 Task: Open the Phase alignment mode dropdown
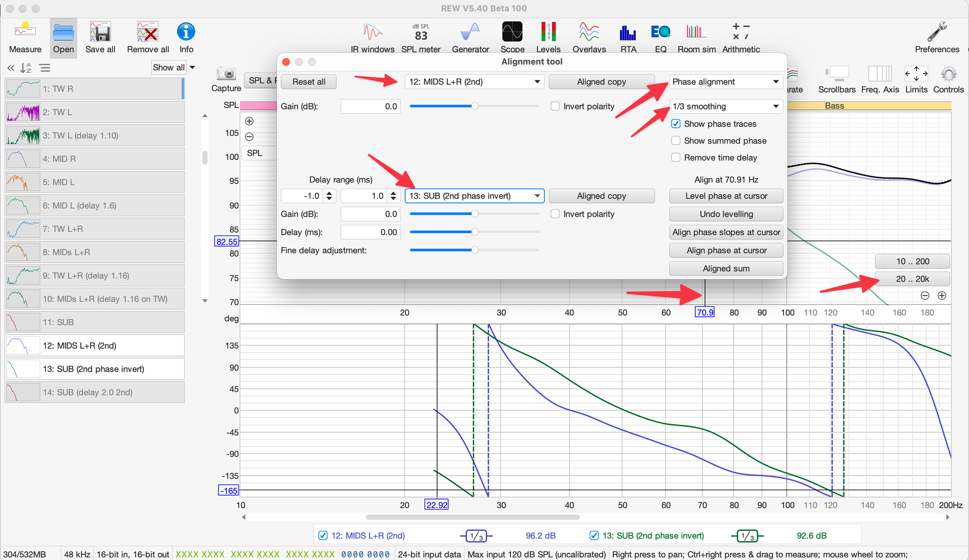coord(725,82)
